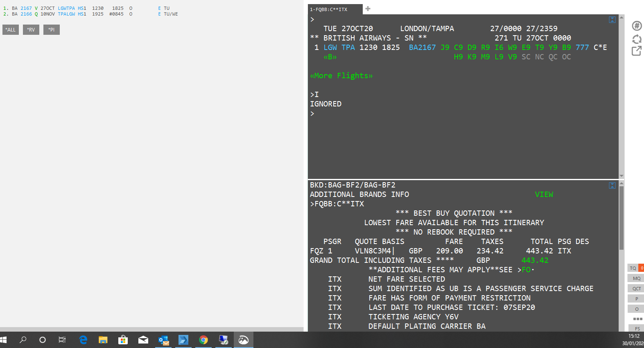Select J9 booking class
This screenshot has width=644, height=348.
[445, 47]
